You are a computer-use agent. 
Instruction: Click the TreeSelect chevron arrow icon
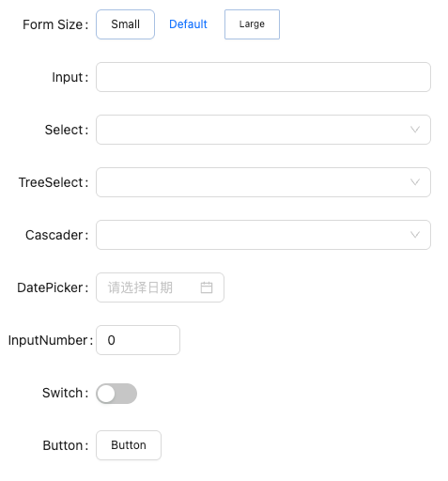[415, 182]
